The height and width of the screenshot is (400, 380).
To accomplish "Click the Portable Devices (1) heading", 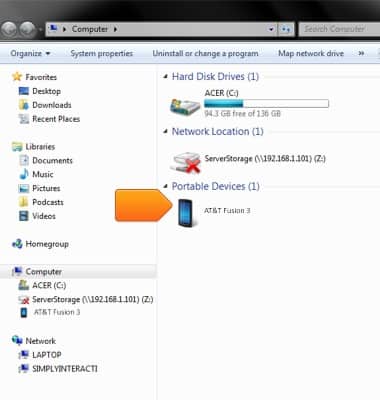I will (215, 186).
